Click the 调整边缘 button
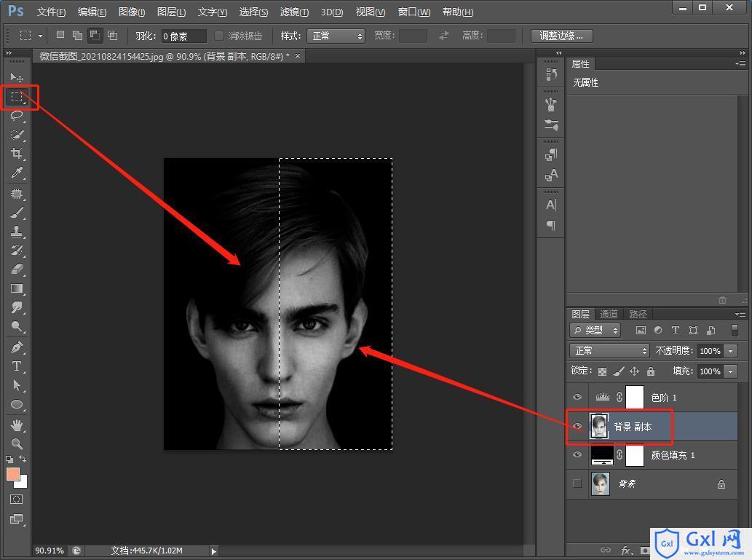Screen dimensions: 752x560 [x=561, y=36]
